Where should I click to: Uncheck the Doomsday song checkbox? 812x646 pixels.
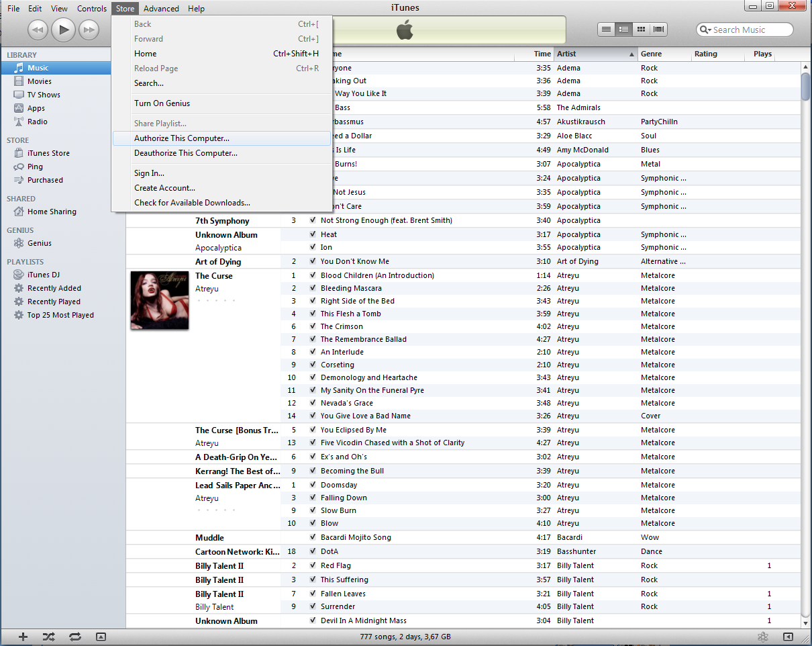[x=313, y=485]
